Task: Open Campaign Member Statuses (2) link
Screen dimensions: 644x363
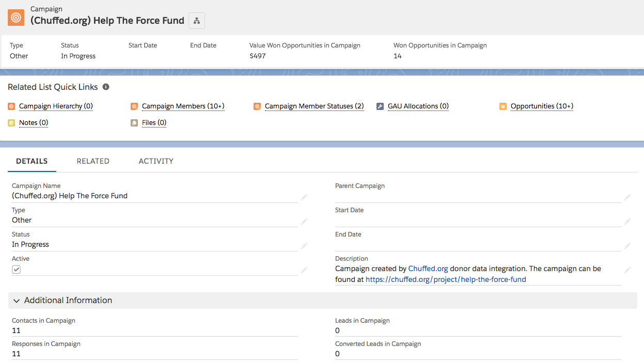Action: pos(314,106)
